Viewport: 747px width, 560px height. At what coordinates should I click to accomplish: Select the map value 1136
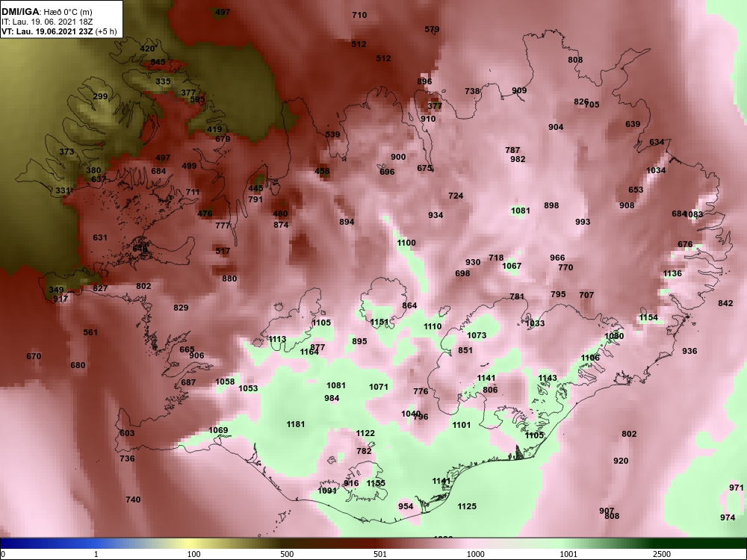click(x=672, y=274)
